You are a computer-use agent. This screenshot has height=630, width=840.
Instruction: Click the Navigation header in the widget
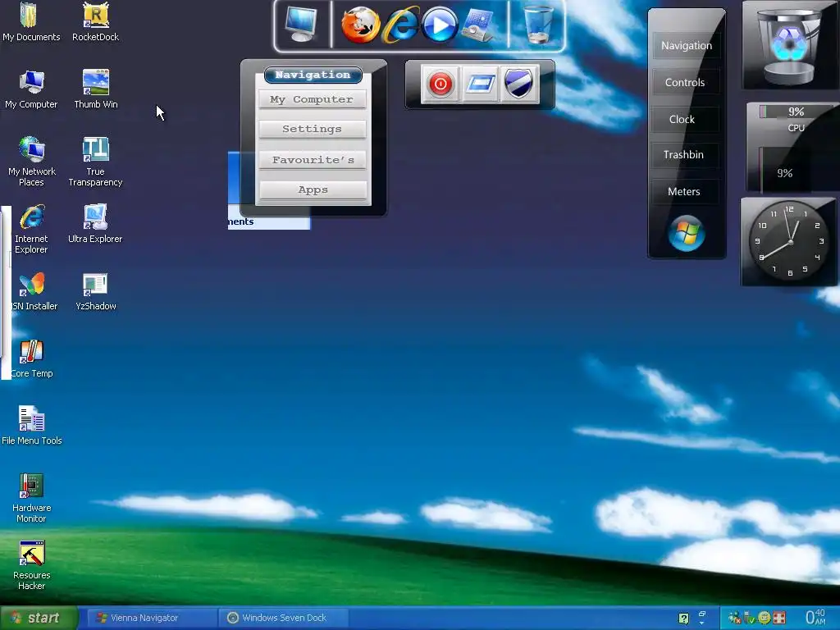[x=313, y=75]
